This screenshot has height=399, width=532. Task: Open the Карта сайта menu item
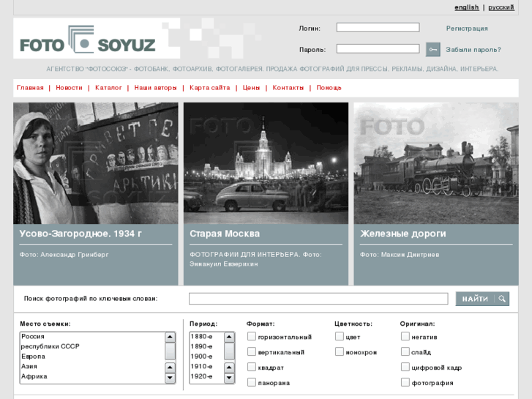coord(210,88)
